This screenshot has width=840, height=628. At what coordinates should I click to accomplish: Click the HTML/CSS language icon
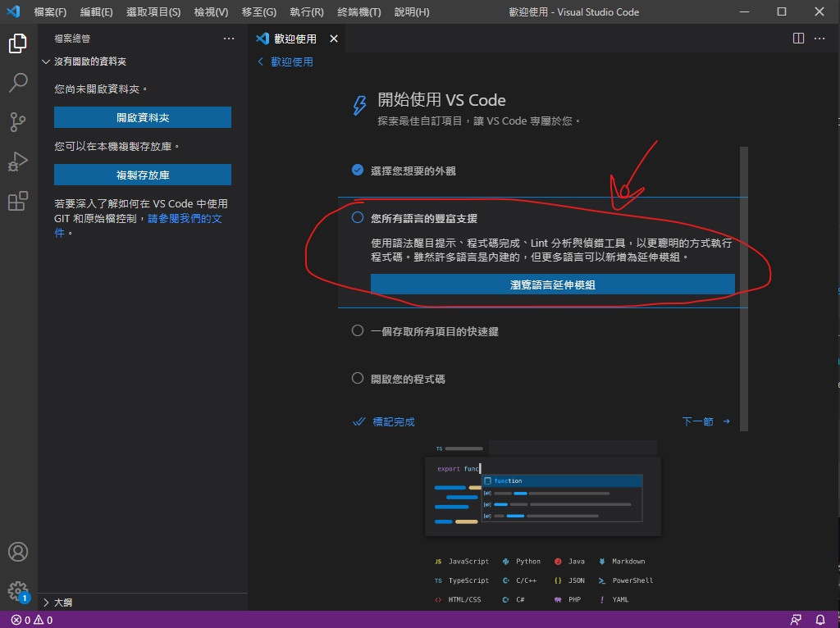[438, 600]
